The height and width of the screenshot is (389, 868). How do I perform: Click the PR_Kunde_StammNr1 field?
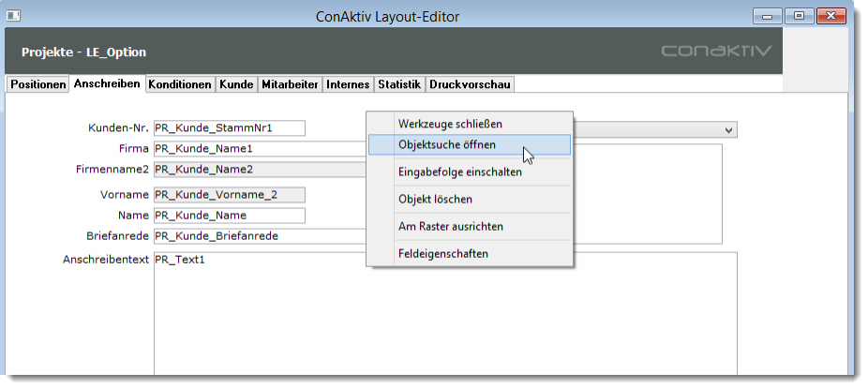(229, 128)
